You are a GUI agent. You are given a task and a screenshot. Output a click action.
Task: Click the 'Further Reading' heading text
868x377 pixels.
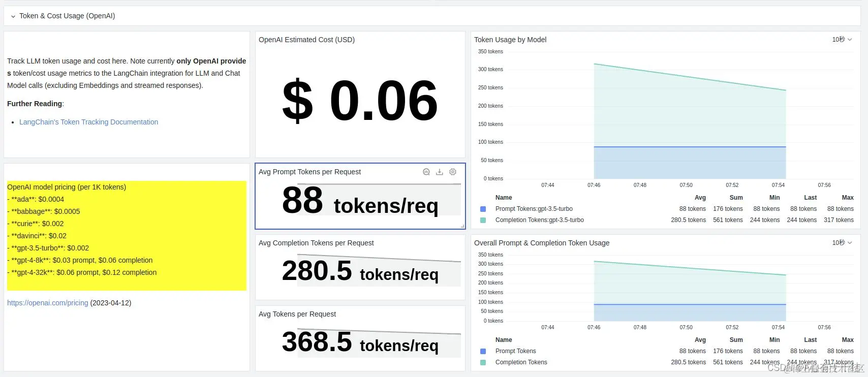[x=35, y=104]
